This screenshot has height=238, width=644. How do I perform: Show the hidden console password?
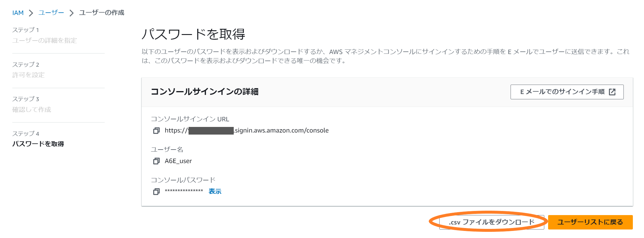(215, 192)
